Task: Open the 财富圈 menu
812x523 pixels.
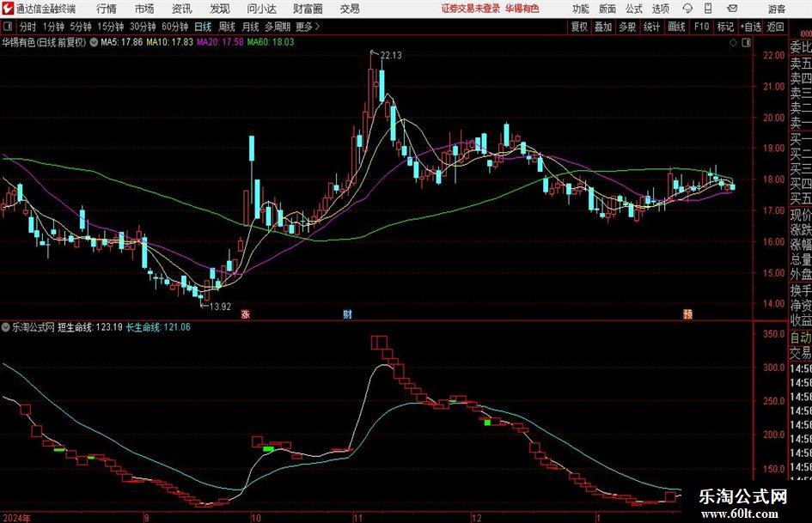Action: tap(308, 9)
